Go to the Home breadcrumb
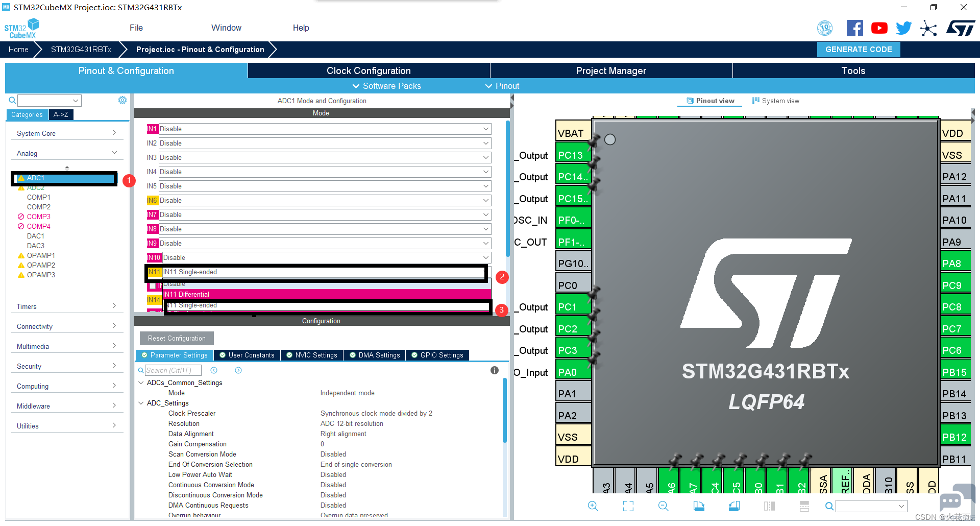The image size is (980, 526). click(18, 50)
